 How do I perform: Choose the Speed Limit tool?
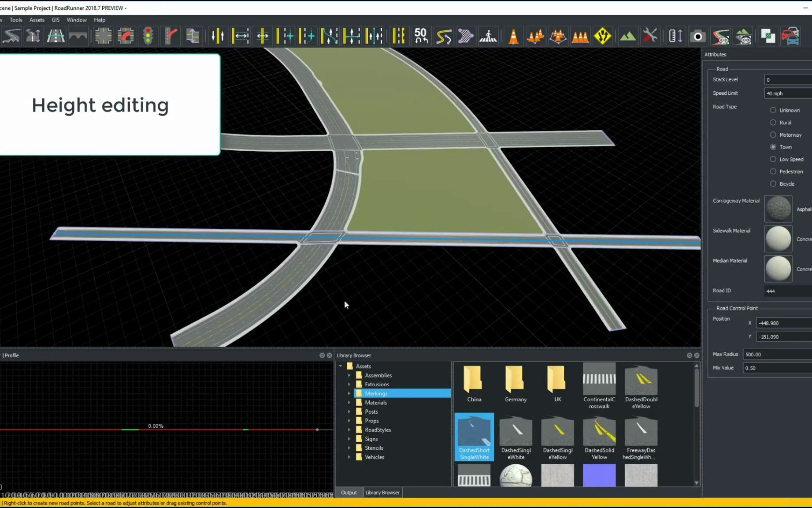[421, 36]
